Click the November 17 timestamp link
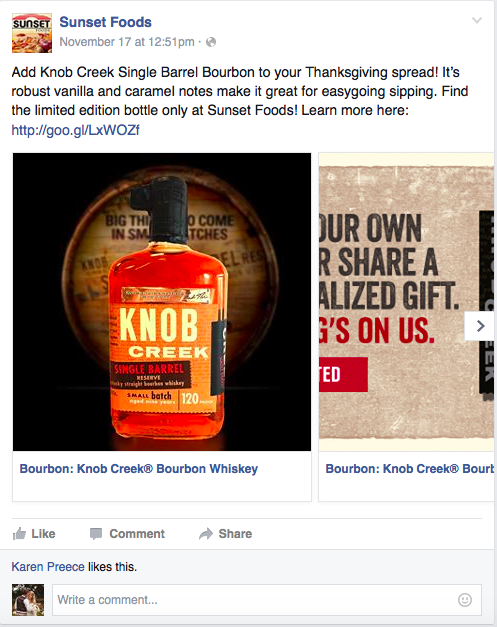 pyautogui.click(x=127, y=42)
